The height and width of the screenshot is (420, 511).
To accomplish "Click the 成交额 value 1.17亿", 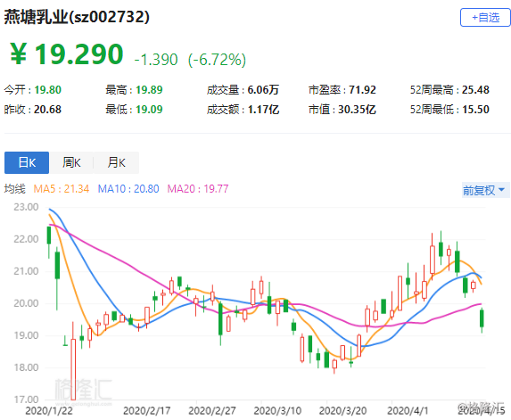I will click(263, 110).
